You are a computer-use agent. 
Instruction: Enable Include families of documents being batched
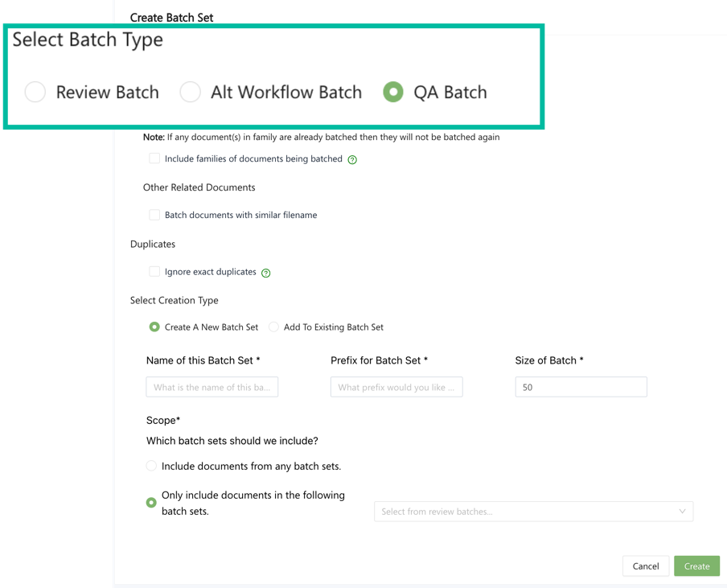tap(154, 158)
